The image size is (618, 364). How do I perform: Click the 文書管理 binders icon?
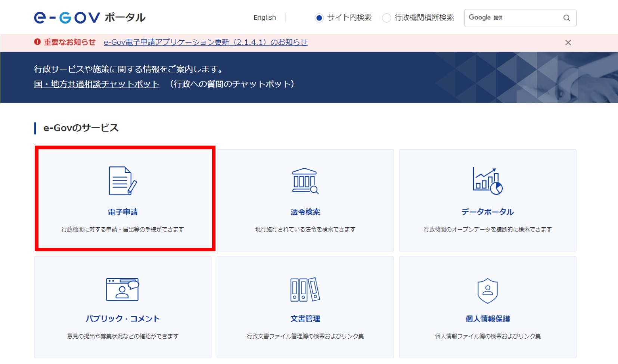[x=305, y=289]
